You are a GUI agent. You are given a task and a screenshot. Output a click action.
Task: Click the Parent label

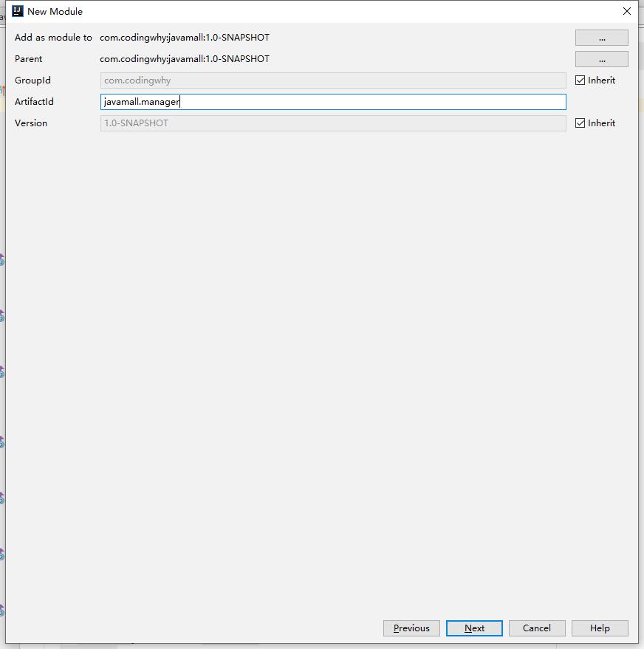(x=29, y=59)
